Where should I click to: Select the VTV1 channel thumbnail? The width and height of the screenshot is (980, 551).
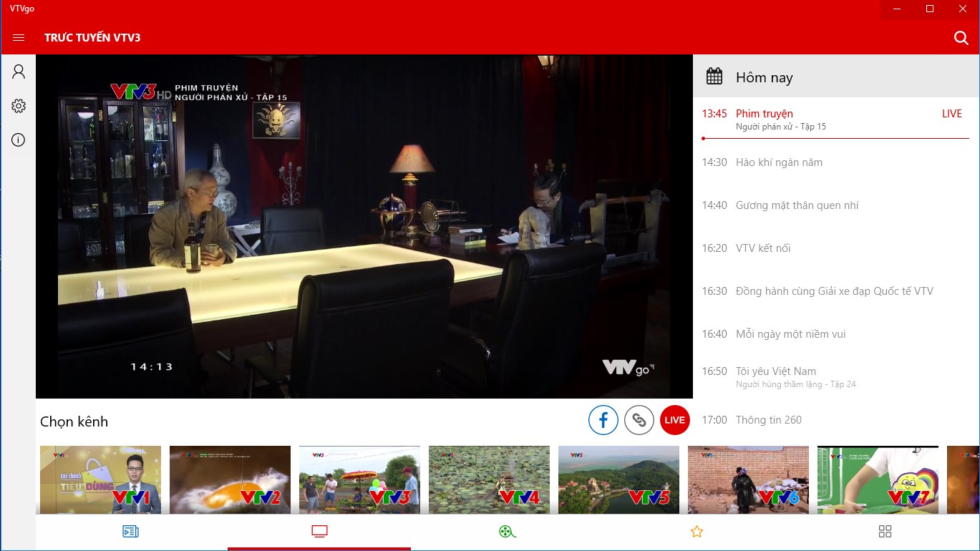tap(101, 479)
